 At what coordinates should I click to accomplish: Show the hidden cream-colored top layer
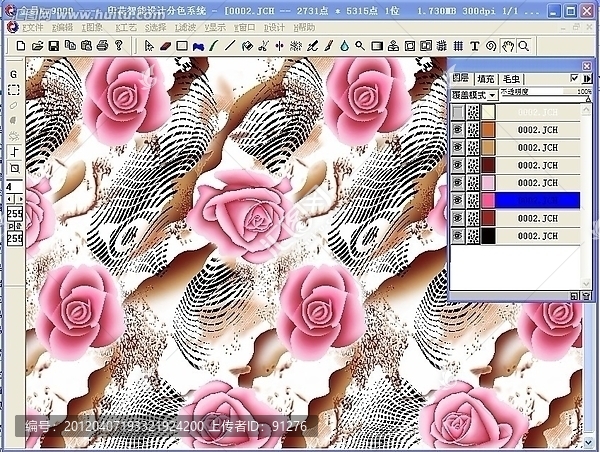[458, 113]
